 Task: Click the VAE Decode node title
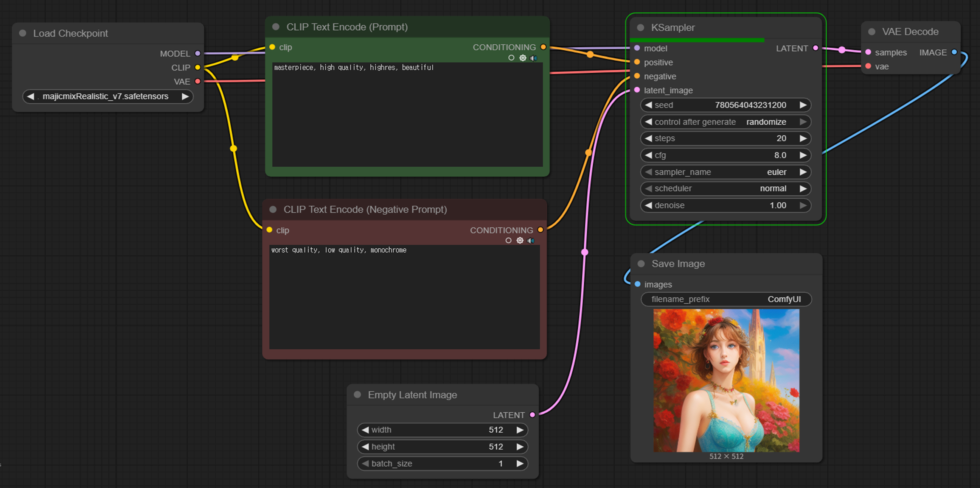tap(910, 32)
